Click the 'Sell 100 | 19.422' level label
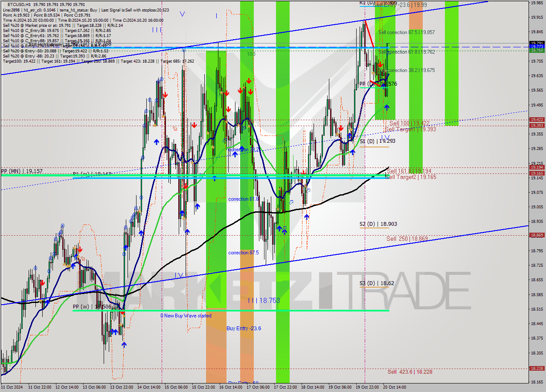Image resolution: width=546 pixels, height=392 pixels. click(x=409, y=123)
